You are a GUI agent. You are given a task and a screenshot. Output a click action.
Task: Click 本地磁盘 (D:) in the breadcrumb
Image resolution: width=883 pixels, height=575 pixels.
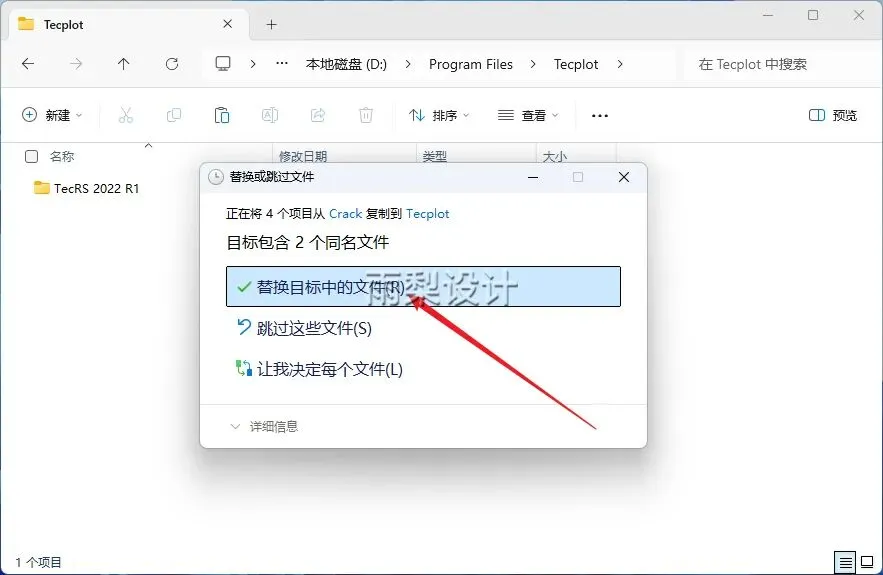click(346, 64)
